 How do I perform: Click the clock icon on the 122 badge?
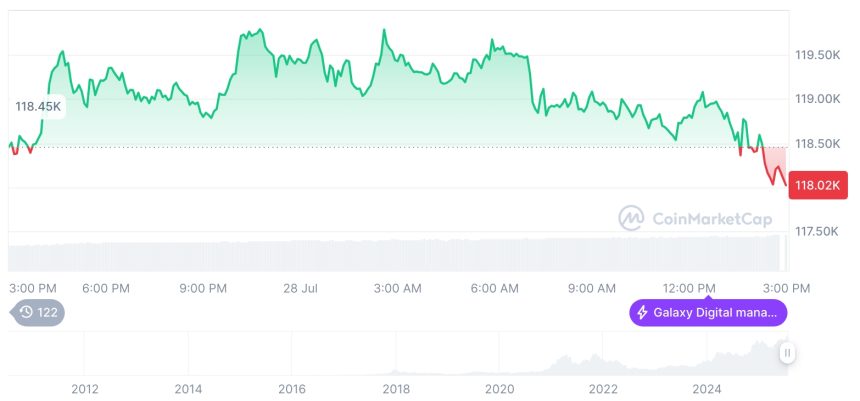[27, 312]
